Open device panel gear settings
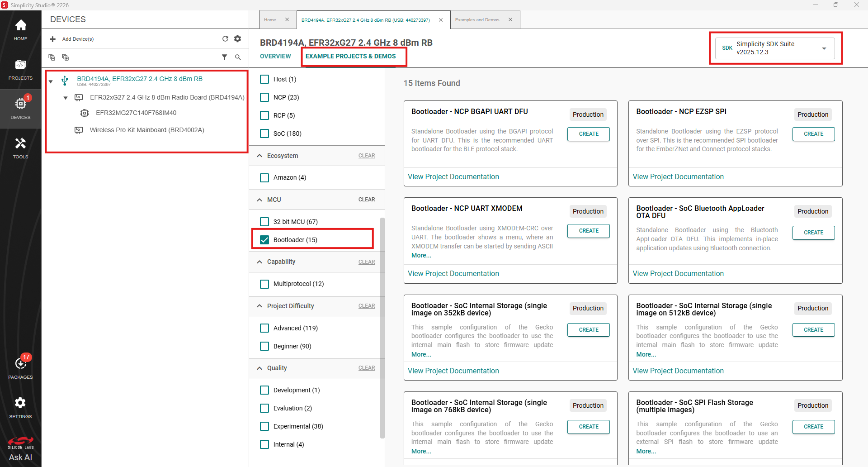Image resolution: width=868 pixels, height=467 pixels. tap(238, 39)
